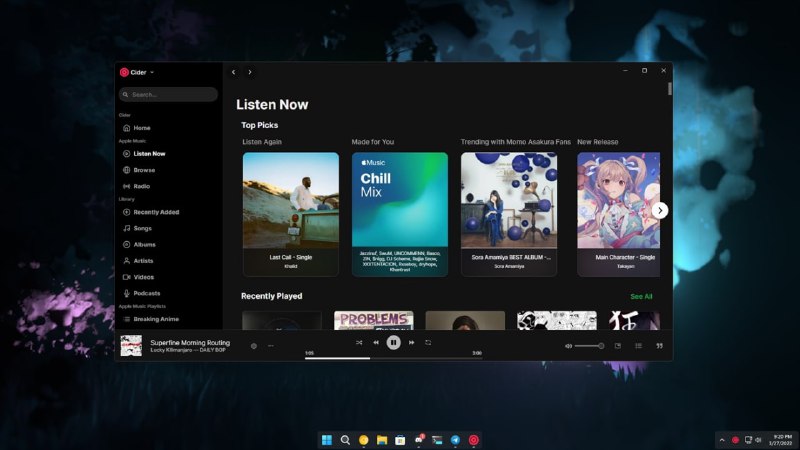Open Microsoft Store from taskbar
800x450 pixels.
point(401,440)
